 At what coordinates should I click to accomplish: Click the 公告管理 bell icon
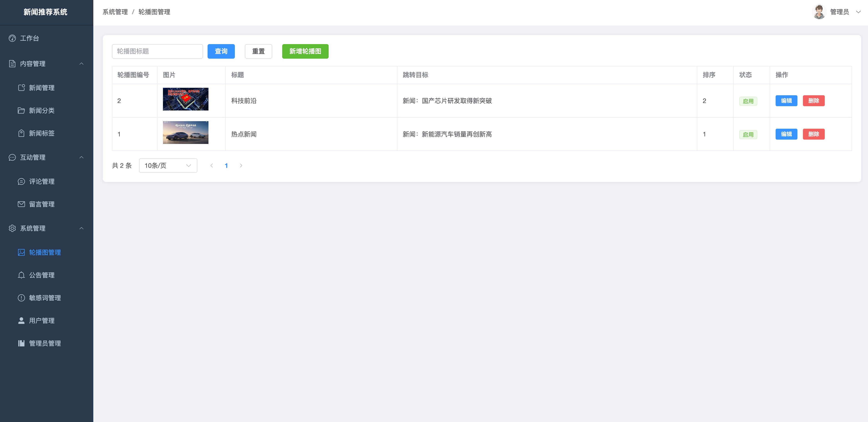pyautogui.click(x=21, y=275)
